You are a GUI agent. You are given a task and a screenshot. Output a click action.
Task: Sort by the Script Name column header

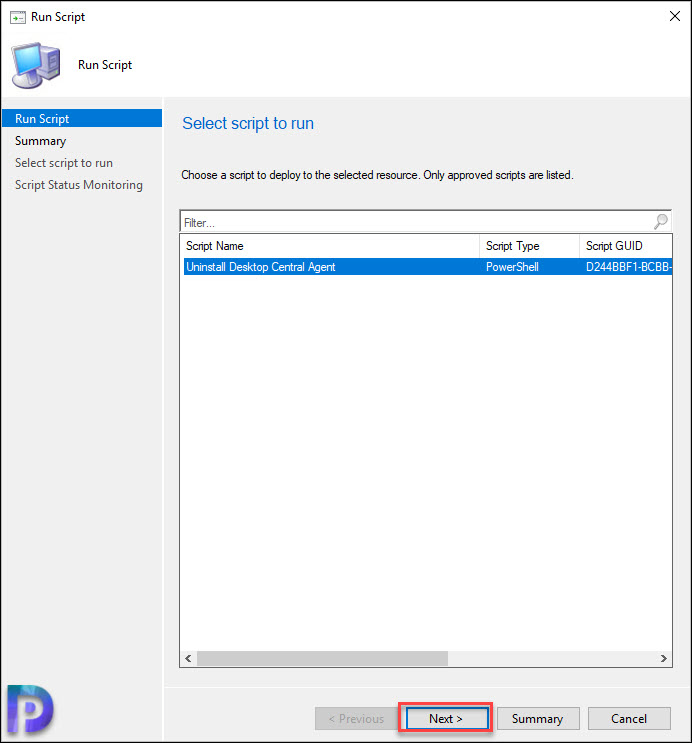click(x=330, y=246)
